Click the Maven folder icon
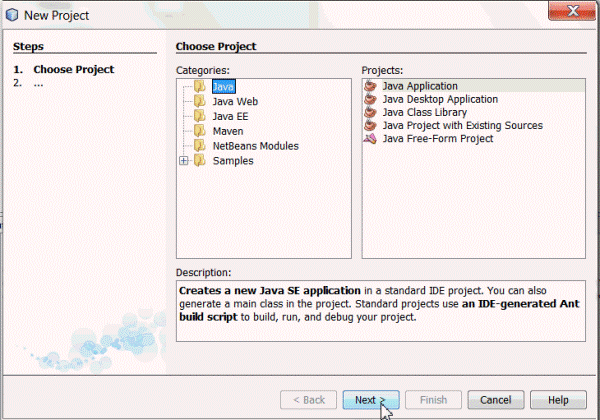This screenshot has height=420, width=600. (200, 131)
